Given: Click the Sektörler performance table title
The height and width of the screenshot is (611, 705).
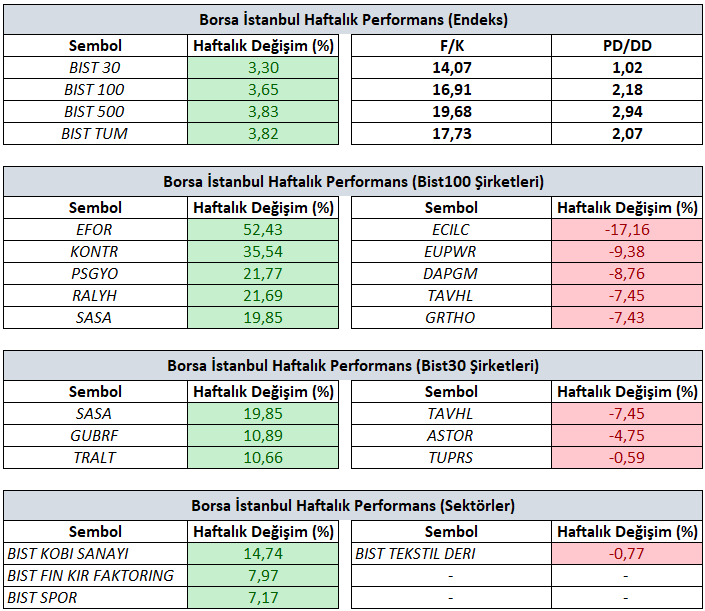Looking at the screenshot, I should click(353, 505).
